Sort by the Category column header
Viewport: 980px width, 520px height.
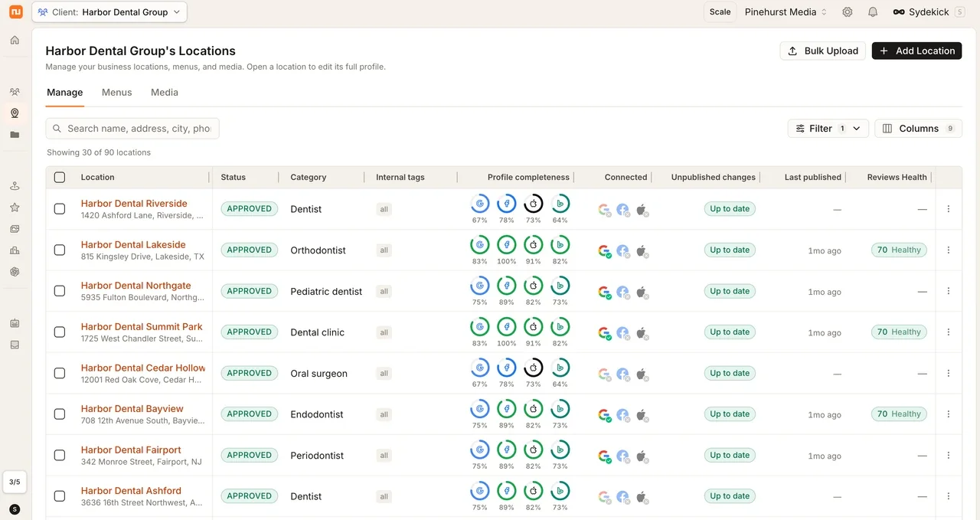[x=309, y=177]
